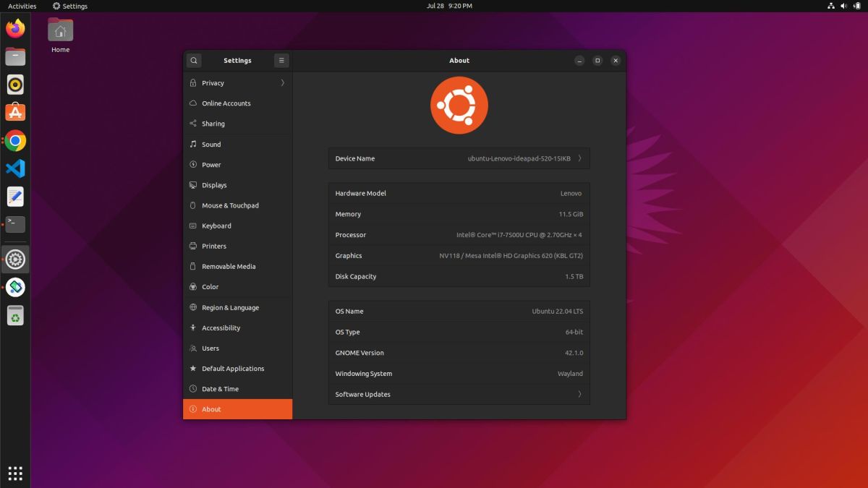The height and width of the screenshot is (488, 868).
Task: Open the Trash in the dock
Action: (x=15, y=315)
